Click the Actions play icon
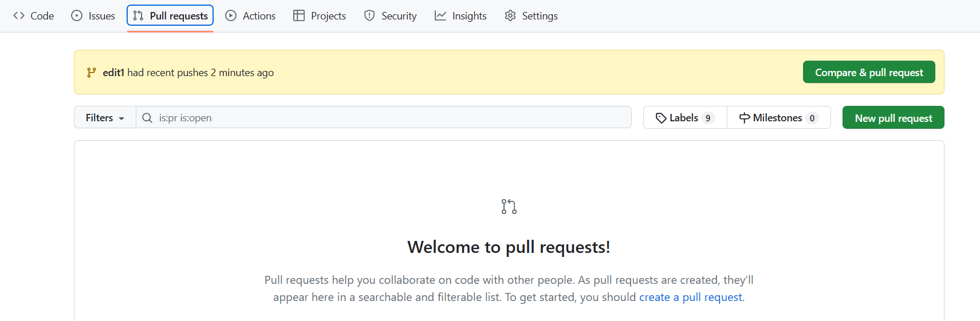 pyautogui.click(x=231, y=16)
